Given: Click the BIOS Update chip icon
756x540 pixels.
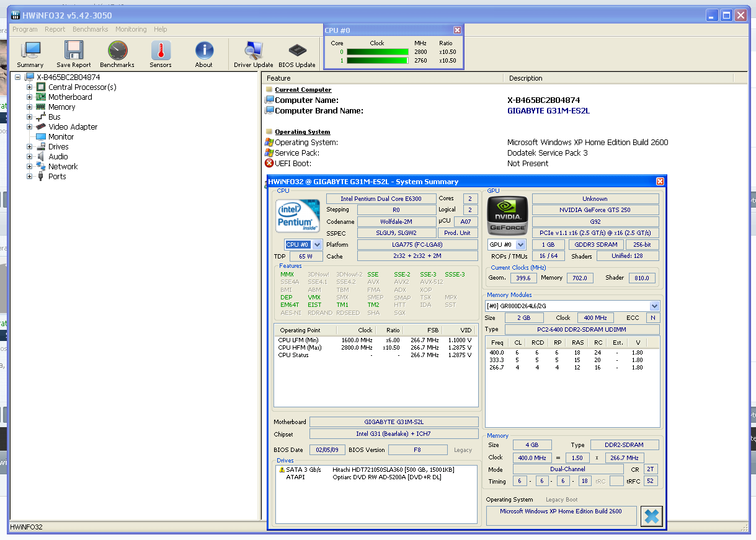Looking at the screenshot, I should [x=297, y=51].
